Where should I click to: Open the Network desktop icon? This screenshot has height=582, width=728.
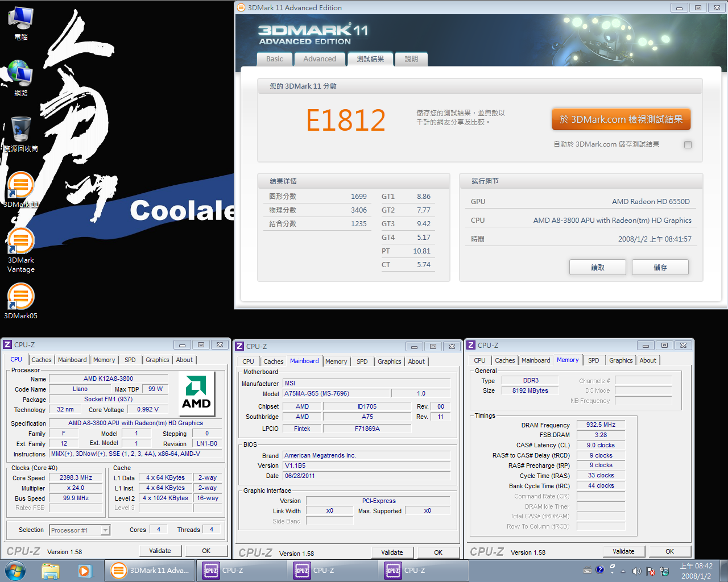tap(21, 78)
